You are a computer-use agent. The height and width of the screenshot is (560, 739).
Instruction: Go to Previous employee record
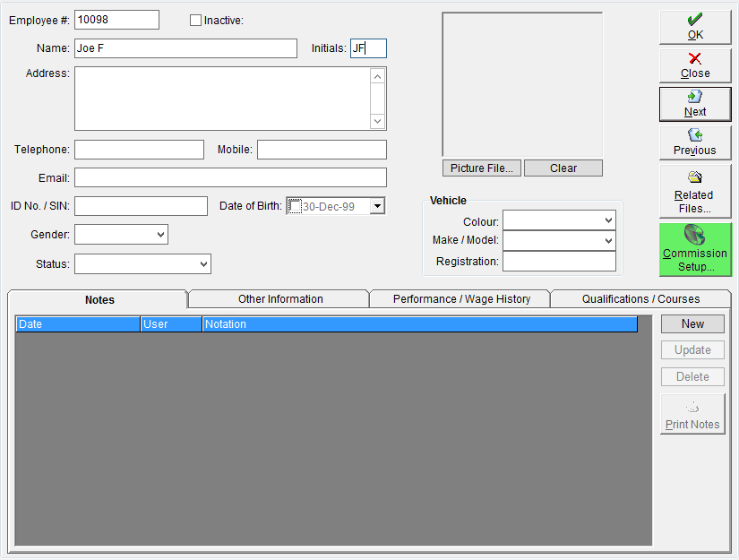click(x=695, y=142)
